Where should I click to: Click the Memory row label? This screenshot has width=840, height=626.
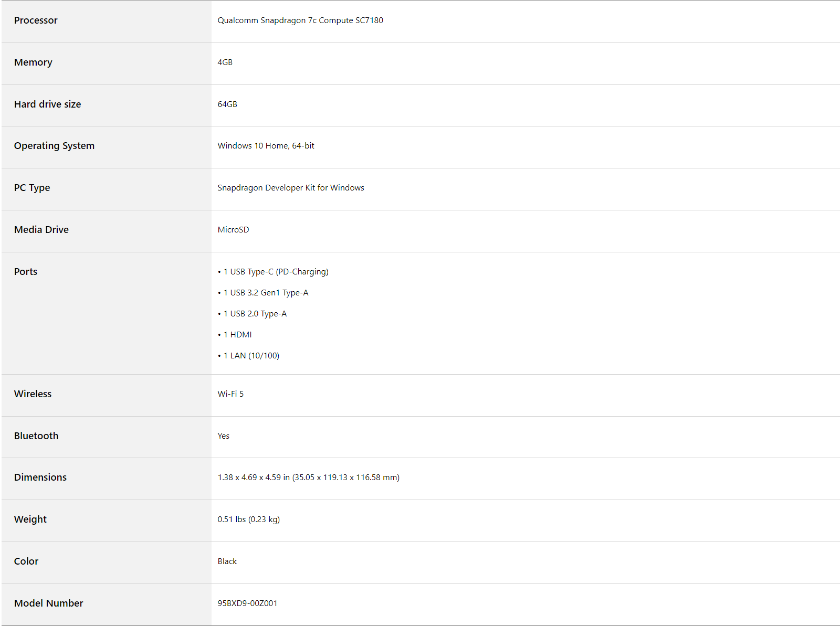tap(33, 62)
